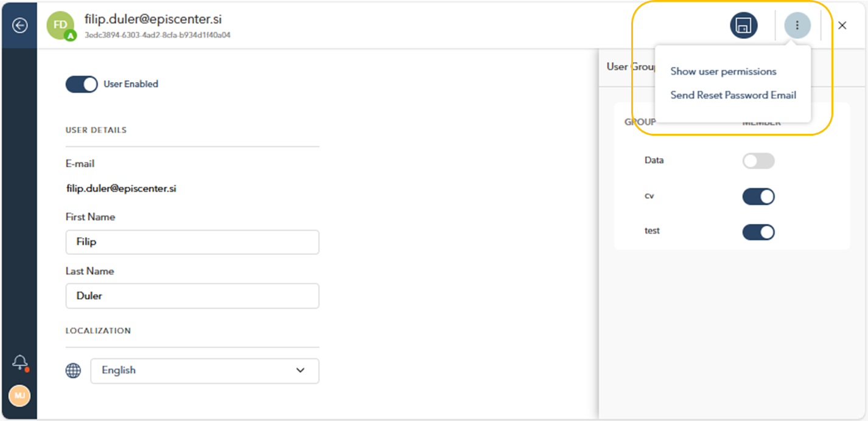This screenshot has height=421, width=868.
Task: Click the test group name
Action: click(x=652, y=231)
